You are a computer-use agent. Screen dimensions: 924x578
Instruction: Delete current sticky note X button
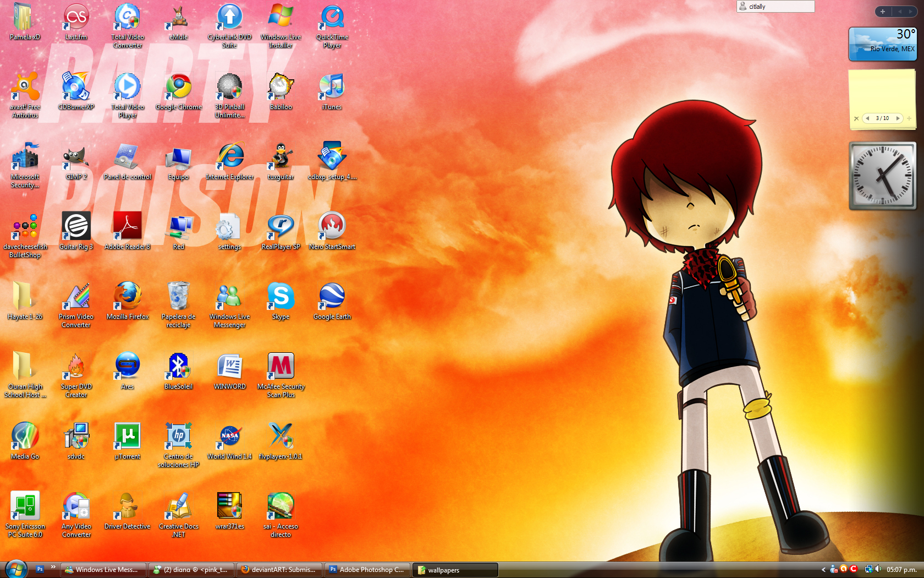point(856,118)
